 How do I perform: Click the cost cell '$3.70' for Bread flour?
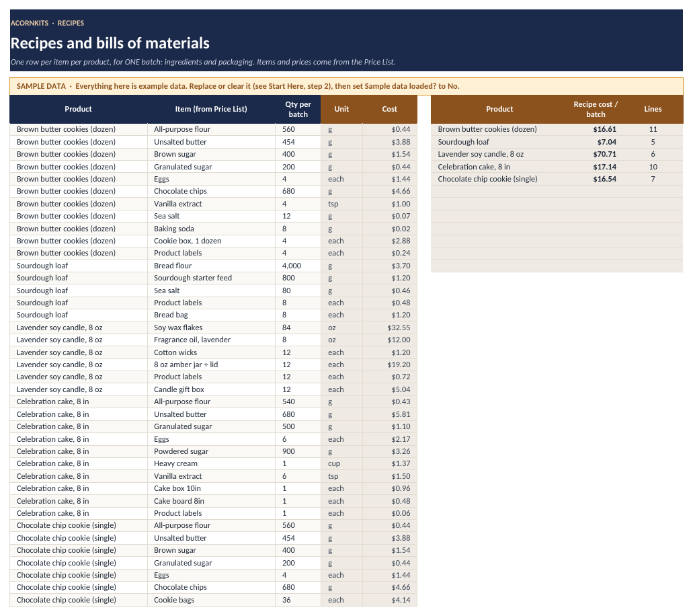(389, 266)
